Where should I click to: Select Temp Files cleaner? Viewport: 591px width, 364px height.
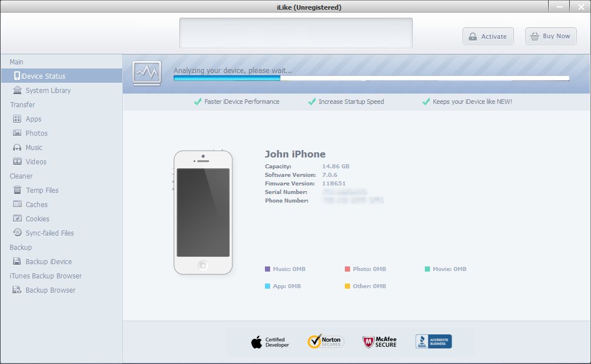click(62, 191)
